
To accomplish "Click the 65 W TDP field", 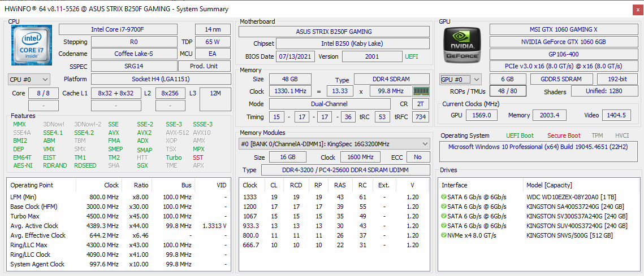I will click(x=213, y=42).
